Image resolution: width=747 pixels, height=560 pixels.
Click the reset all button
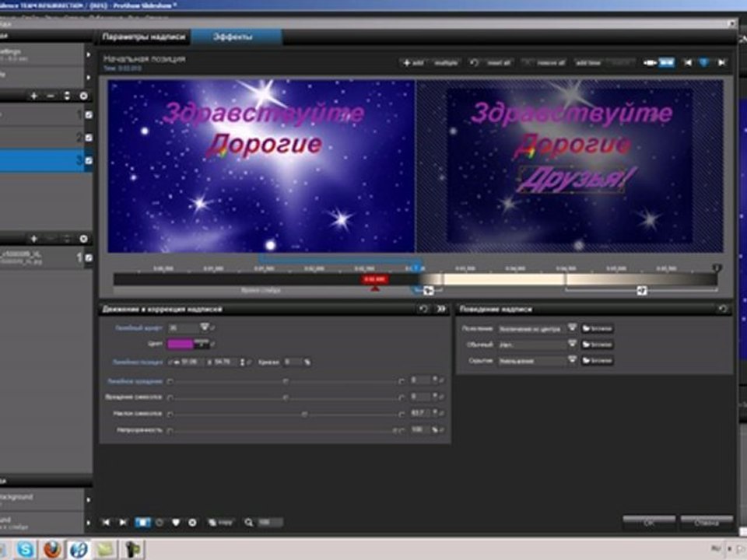point(499,62)
